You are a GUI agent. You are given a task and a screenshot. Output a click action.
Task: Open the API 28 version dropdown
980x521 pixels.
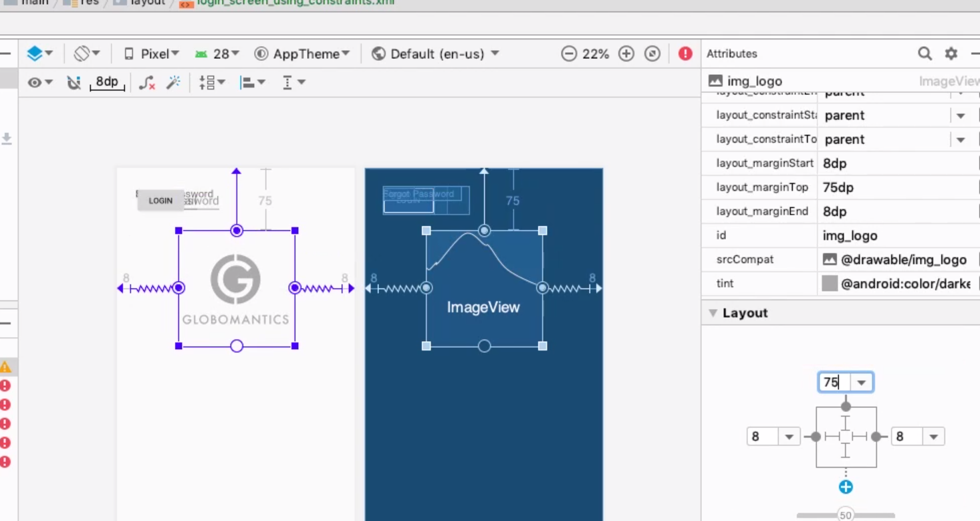[x=217, y=54]
